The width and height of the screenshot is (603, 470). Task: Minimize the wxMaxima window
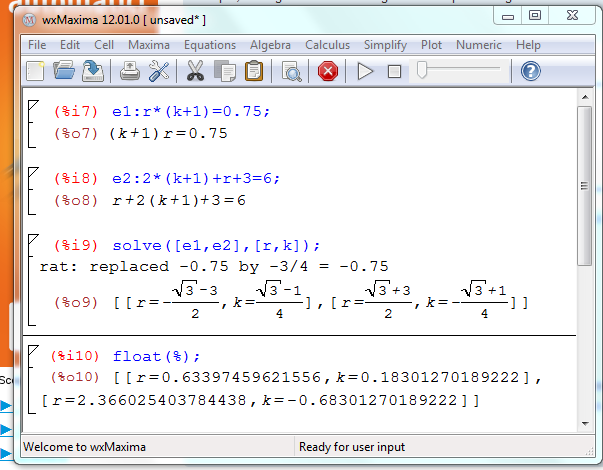(x=508, y=16)
